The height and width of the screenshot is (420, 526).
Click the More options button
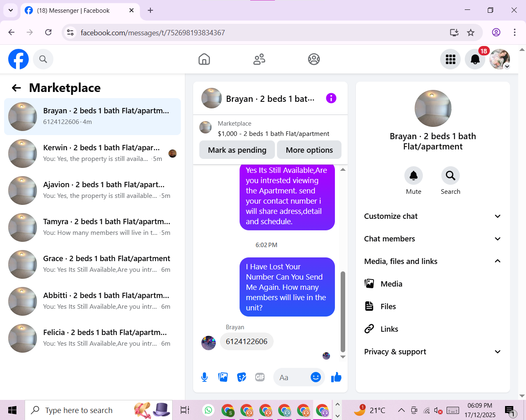pyautogui.click(x=309, y=150)
